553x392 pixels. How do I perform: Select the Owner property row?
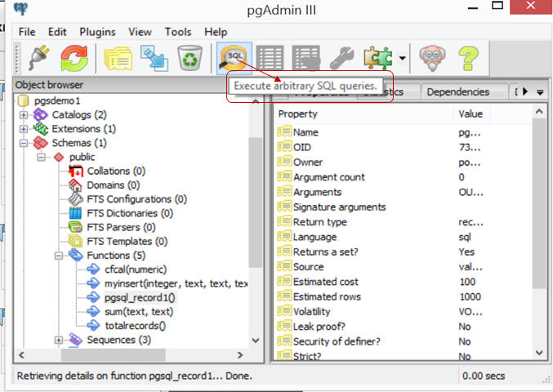405,163
